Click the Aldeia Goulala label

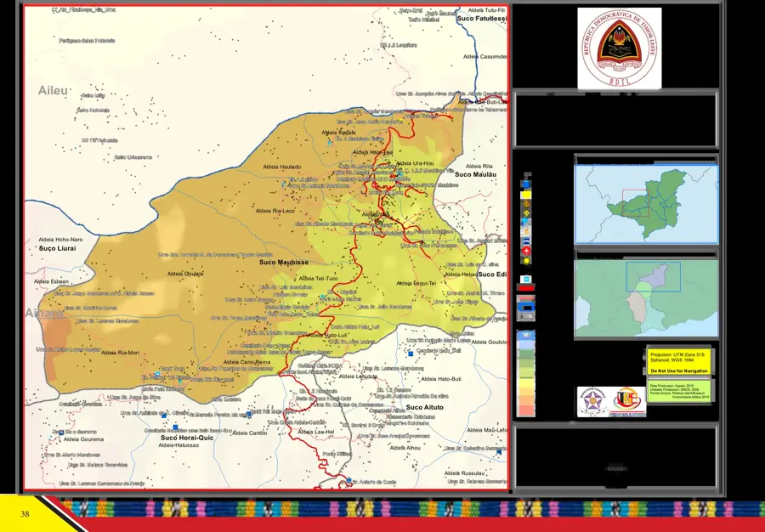click(x=185, y=274)
